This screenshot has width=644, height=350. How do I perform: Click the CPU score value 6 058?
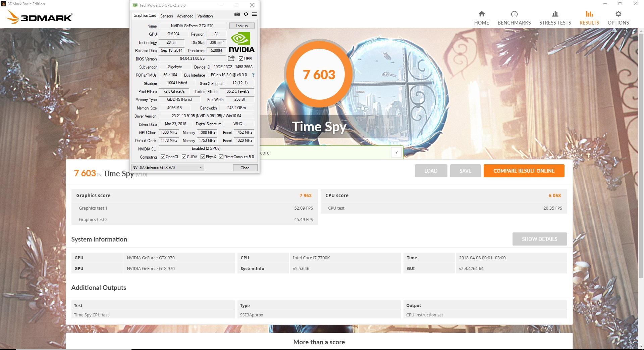(554, 195)
